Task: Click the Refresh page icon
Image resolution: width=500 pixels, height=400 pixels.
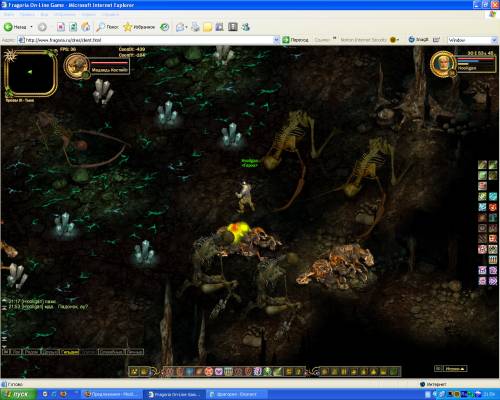Action: click(x=73, y=27)
